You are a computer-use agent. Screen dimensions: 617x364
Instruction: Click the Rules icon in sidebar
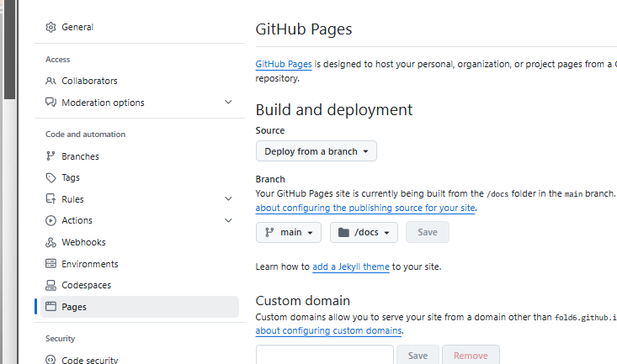(x=51, y=199)
